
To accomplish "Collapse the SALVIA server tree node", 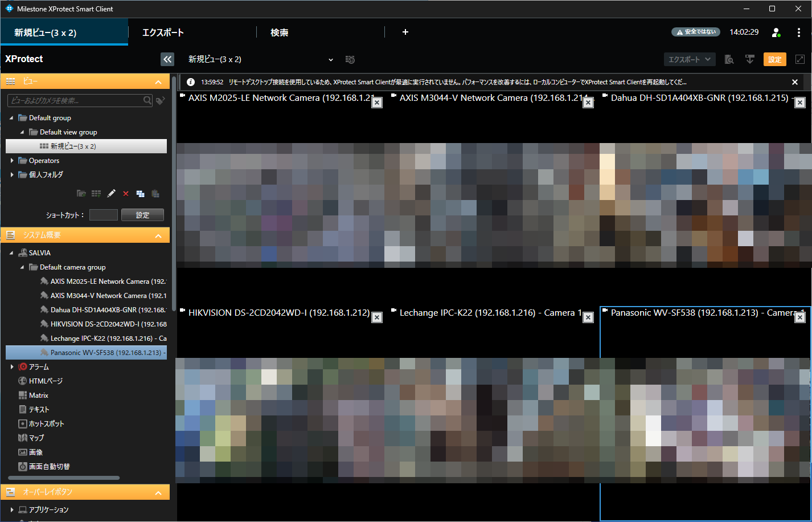I will (x=11, y=253).
